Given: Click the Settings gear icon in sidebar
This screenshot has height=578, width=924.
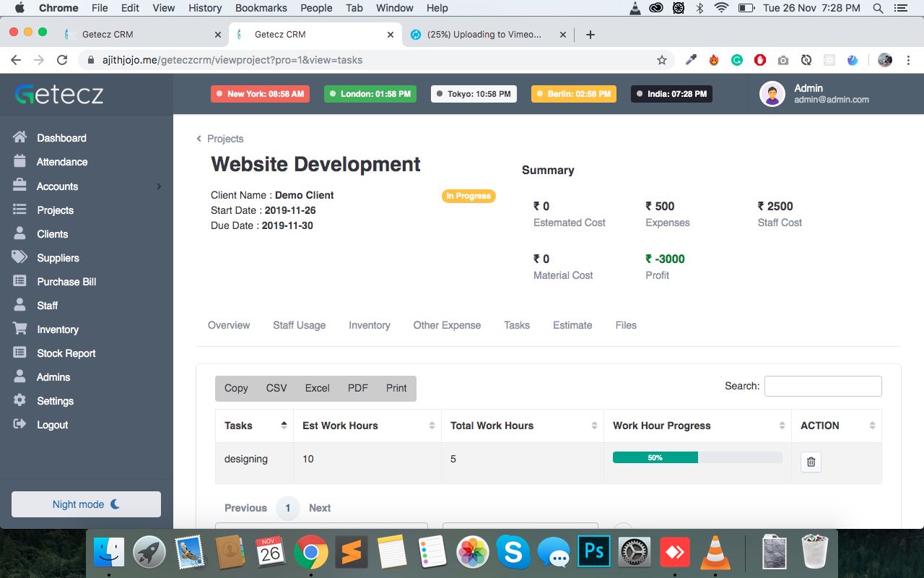Looking at the screenshot, I should pos(20,401).
